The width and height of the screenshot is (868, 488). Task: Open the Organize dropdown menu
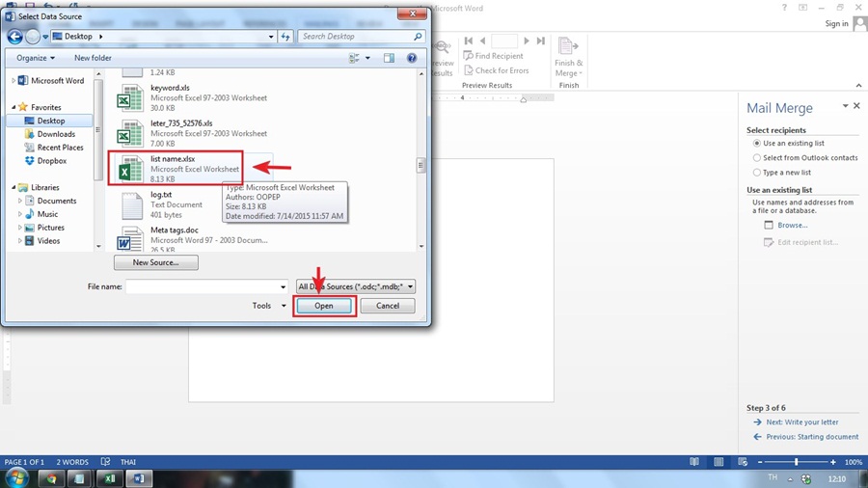tap(36, 58)
